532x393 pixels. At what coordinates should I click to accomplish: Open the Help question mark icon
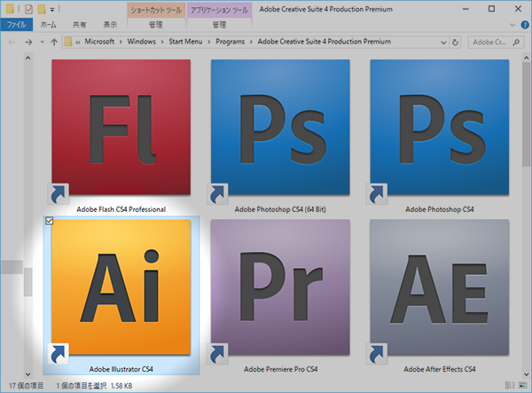click(x=525, y=25)
